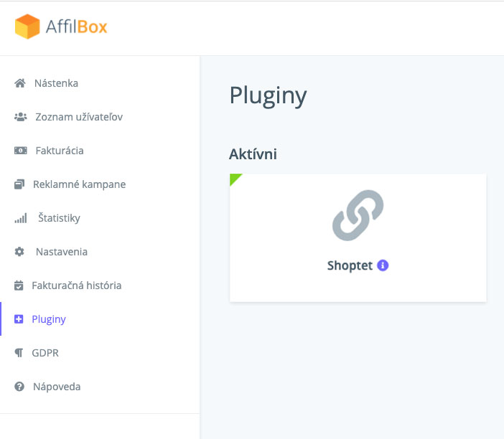Open Fakturačná história text link
Screen dimensions: 504x439
pyautogui.click(x=77, y=285)
